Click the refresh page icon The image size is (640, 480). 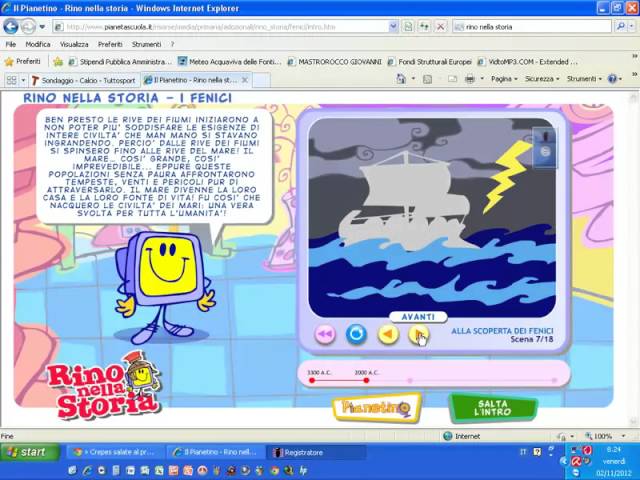pos(424,27)
